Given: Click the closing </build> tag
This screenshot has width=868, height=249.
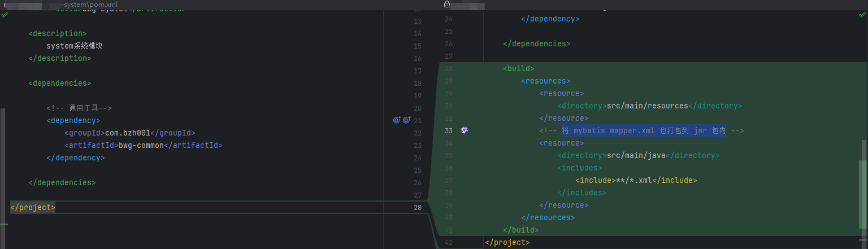Looking at the screenshot, I should tap(521, 230).
